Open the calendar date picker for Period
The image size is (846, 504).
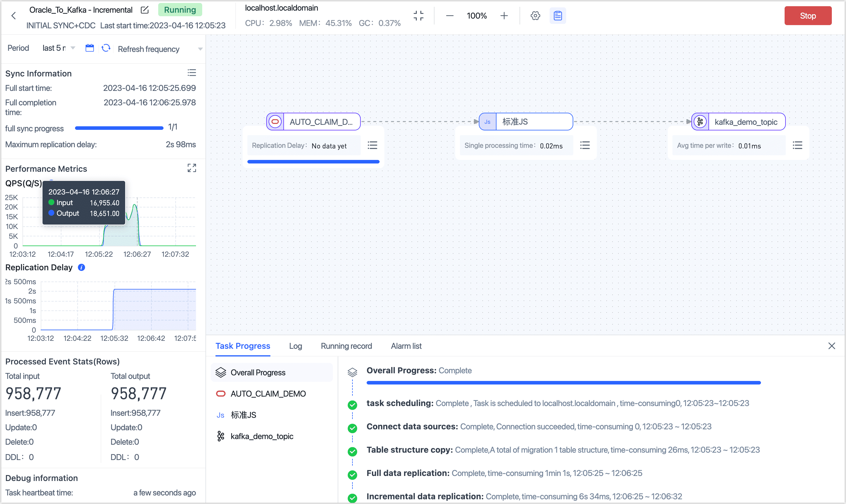coord(90,48)
